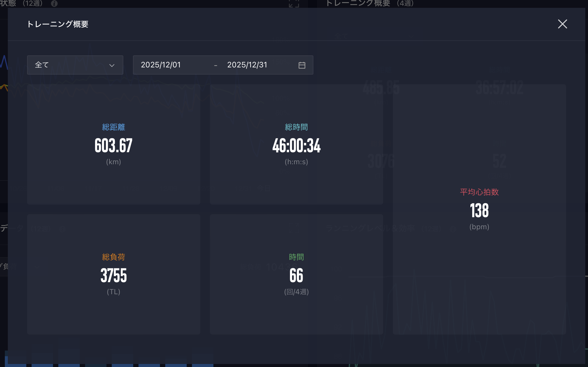Select the 総時間 label
Screen dimensions: 588x367
click(x=296, y=127)
